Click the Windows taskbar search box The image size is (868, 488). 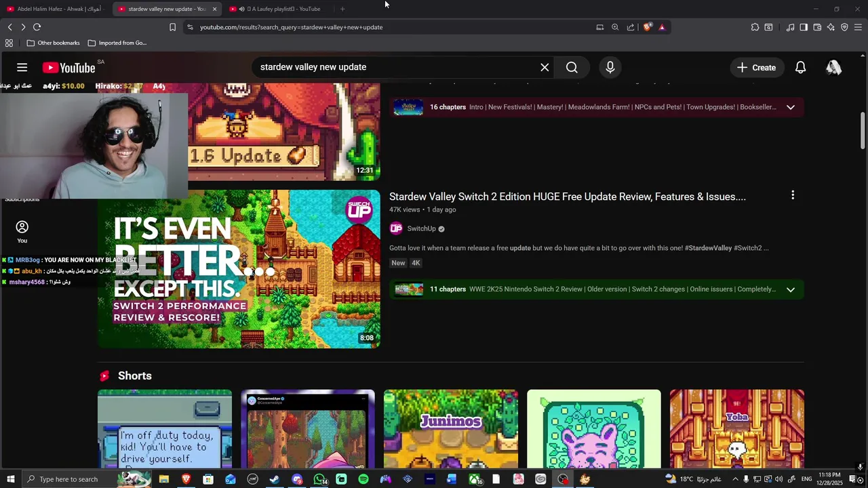(87, 479)
